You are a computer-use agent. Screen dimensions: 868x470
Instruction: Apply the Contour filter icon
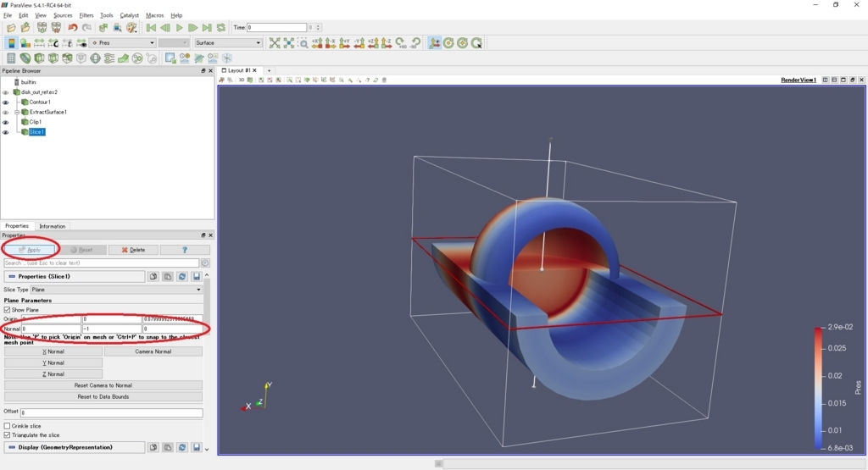pos(25,58)
